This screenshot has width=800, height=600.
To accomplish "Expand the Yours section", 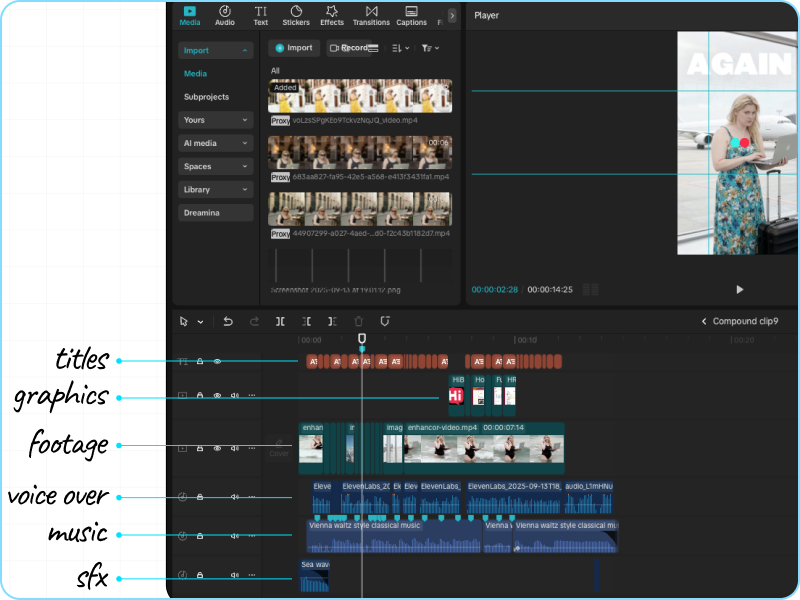I will coord(216,120).
